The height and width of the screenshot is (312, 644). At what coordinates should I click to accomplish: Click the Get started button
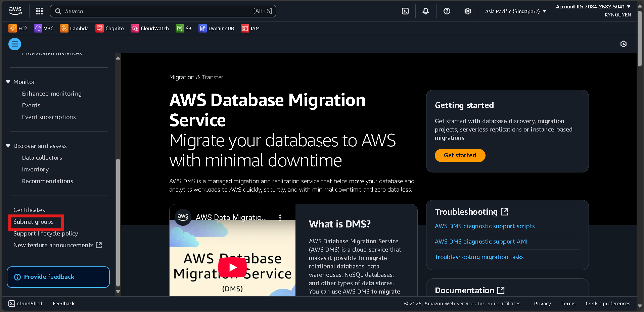click(x=460, y=155)
